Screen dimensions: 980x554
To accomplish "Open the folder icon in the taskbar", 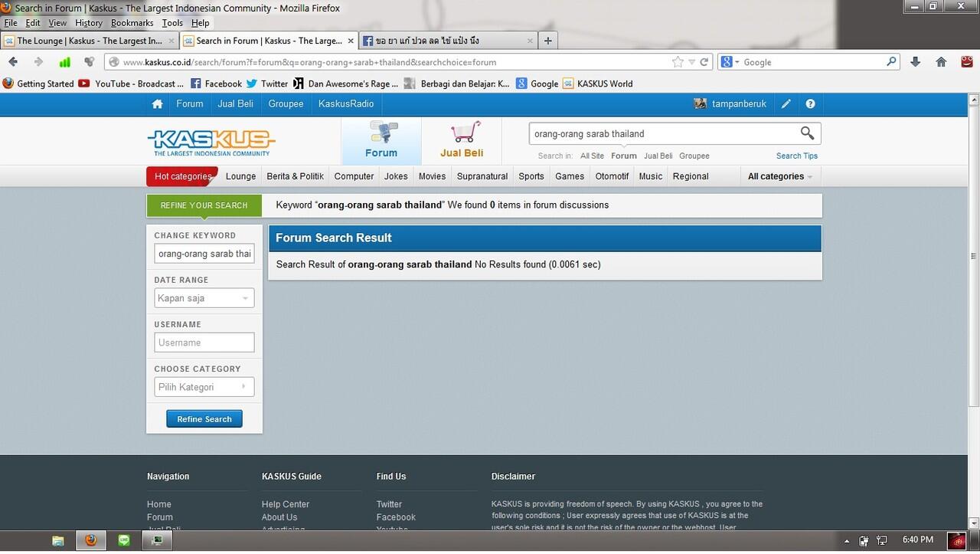I will coord(58,540).
